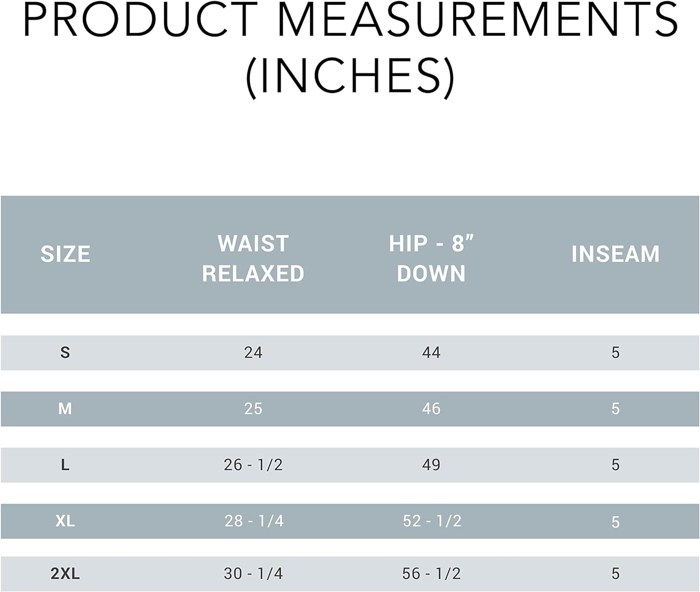Screen dimensions: 700x592
Task: Click the PRODUCT MEASUREMENTS (INCHES) title
Action: click(x=350, y=49)
